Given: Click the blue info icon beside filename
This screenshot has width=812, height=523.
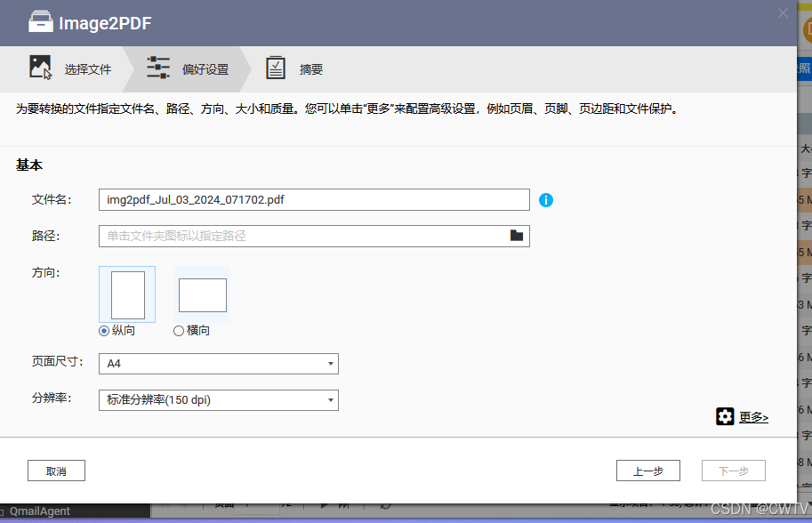Looking at the screenshot, I should click(546, 200).
